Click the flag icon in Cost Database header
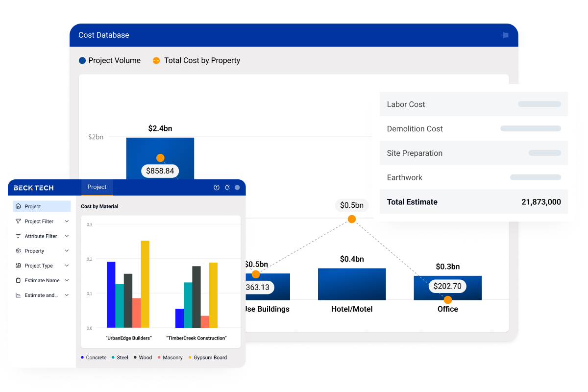Viewport: 588px width, 392px height. coord(505,35)
